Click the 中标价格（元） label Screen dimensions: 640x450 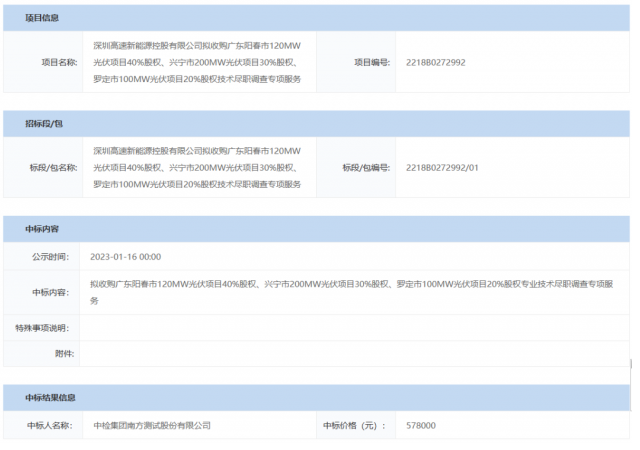pyautogui.click(x=355, y=425)
